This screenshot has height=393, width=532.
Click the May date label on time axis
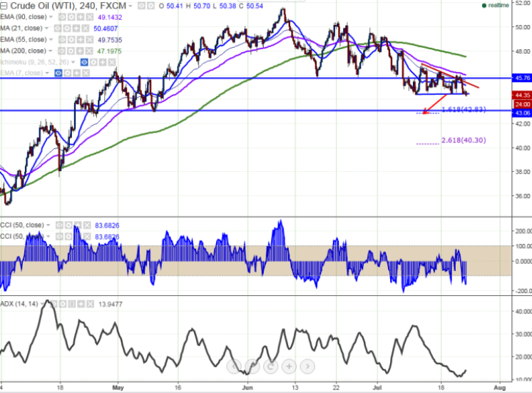[118, 387]
